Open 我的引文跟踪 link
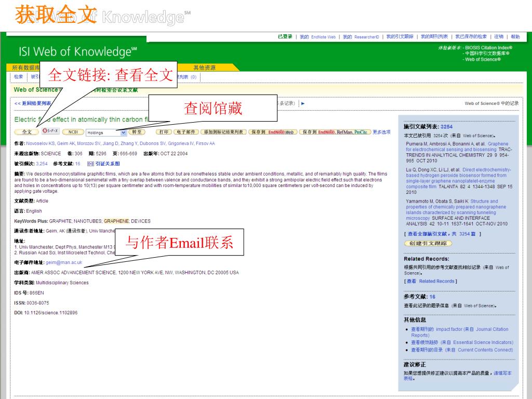532x399 pixels. (x=400, y=37)
